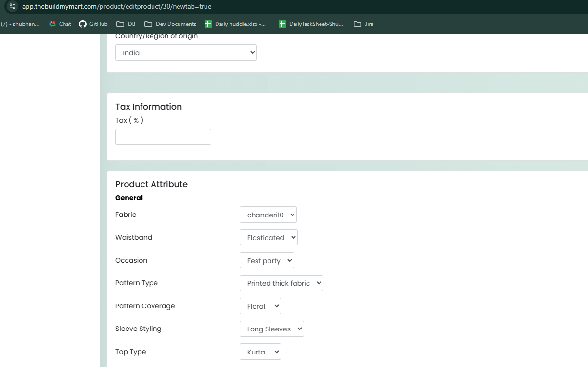This screenshot has width=588, height=367.
Task: Click the Waistband label
Action: (134, 237)
